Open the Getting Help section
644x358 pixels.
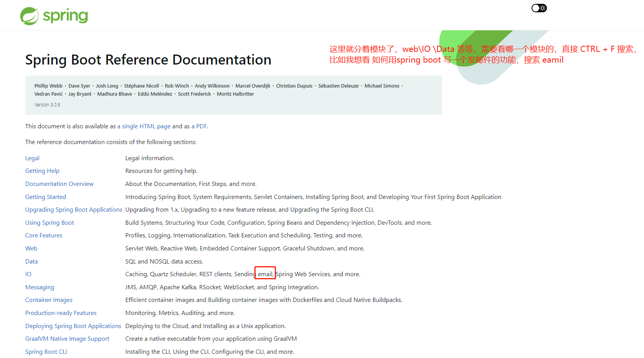(x=42, y=171)
